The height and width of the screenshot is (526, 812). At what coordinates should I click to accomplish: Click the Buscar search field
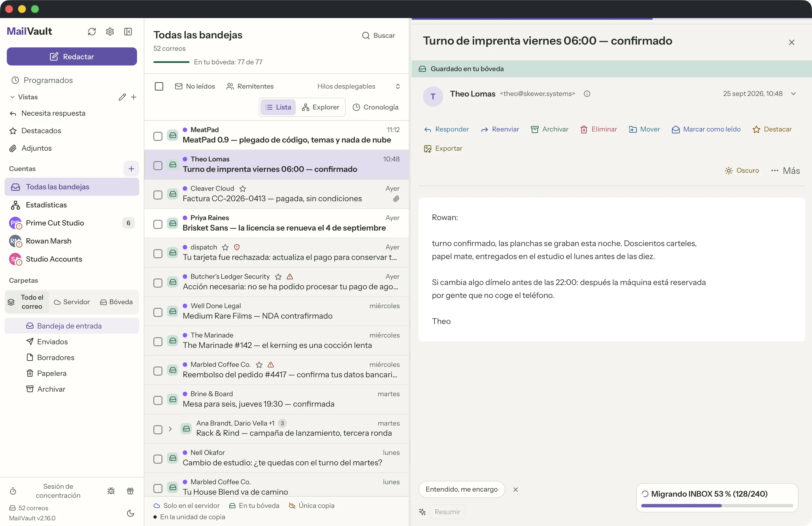coord(378,36)
